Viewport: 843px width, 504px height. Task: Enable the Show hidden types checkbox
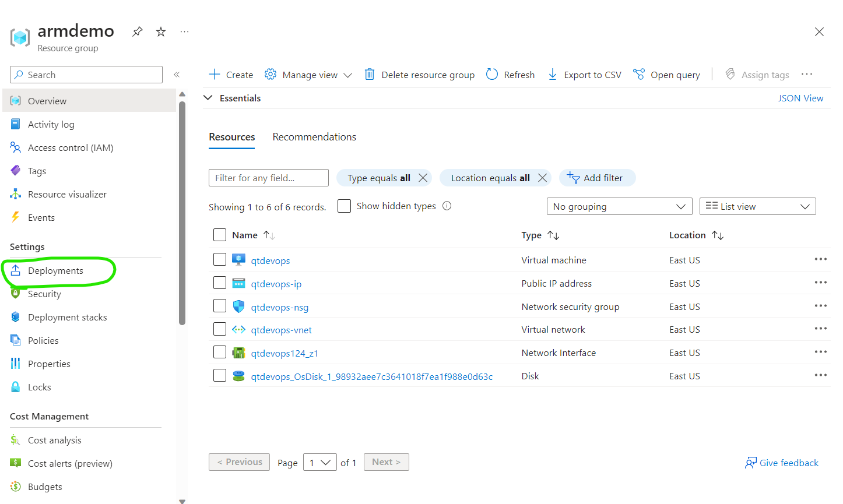tap(345, 206)
